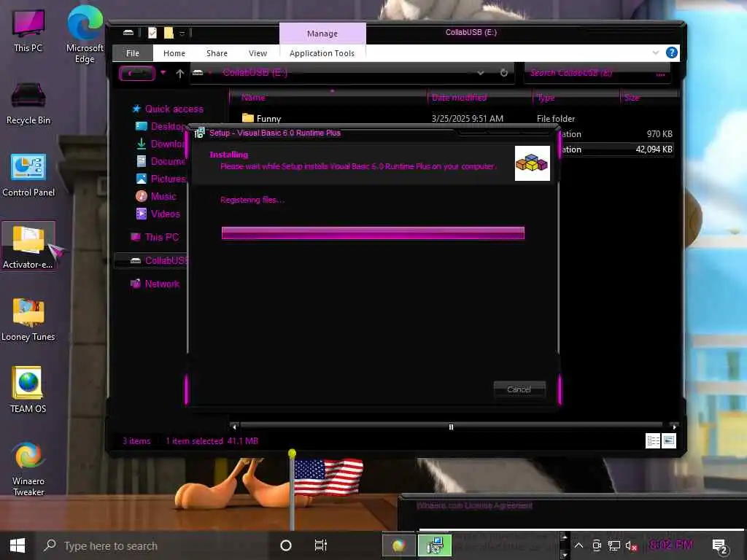Open the File tab in Explorer
This screenshot has height=560, width=747.
(x=133, y=53)
